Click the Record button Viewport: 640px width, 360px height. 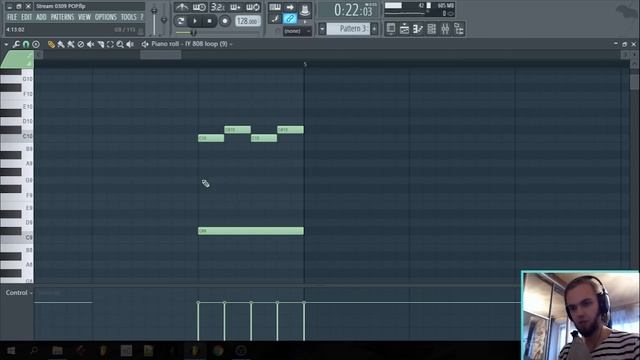[225, 21]
